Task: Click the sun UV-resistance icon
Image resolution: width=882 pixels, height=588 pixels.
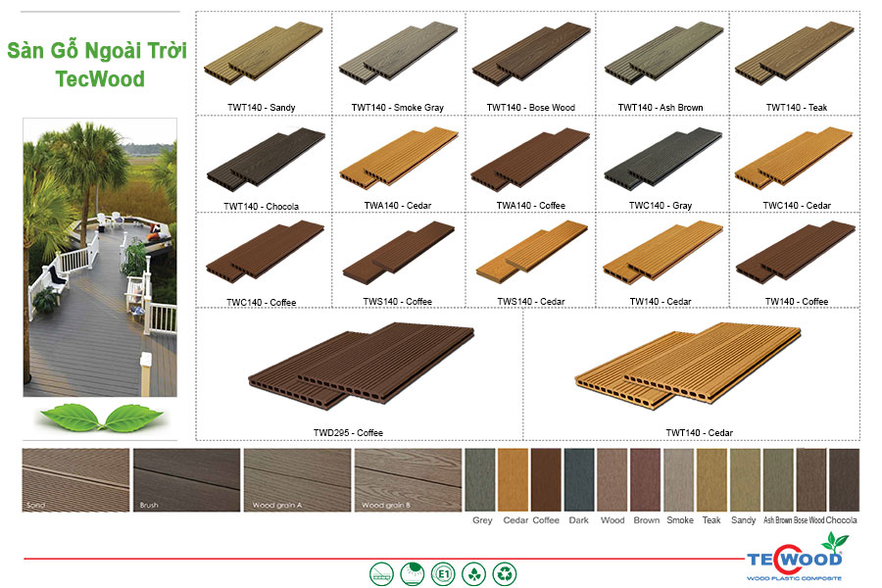Action: point(413,574)
